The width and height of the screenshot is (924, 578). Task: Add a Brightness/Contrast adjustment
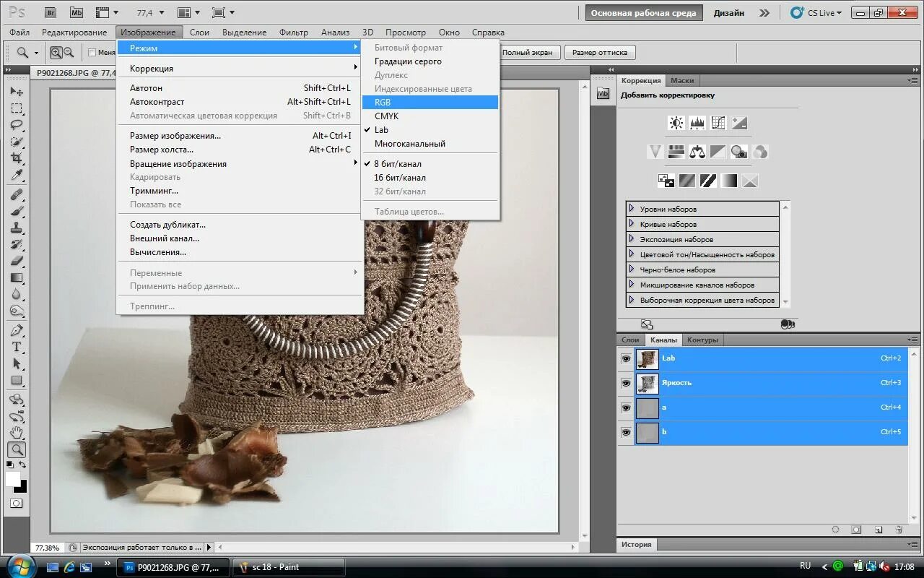(676, 123)
